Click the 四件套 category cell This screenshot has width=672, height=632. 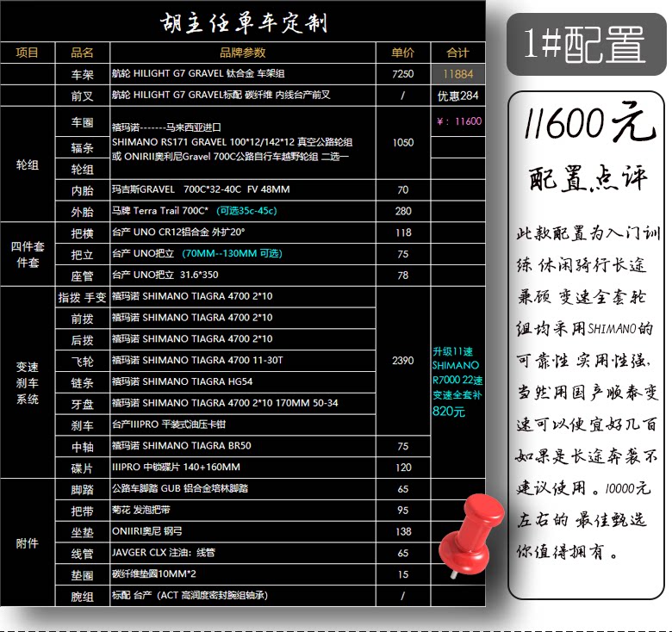pos(28,254)
